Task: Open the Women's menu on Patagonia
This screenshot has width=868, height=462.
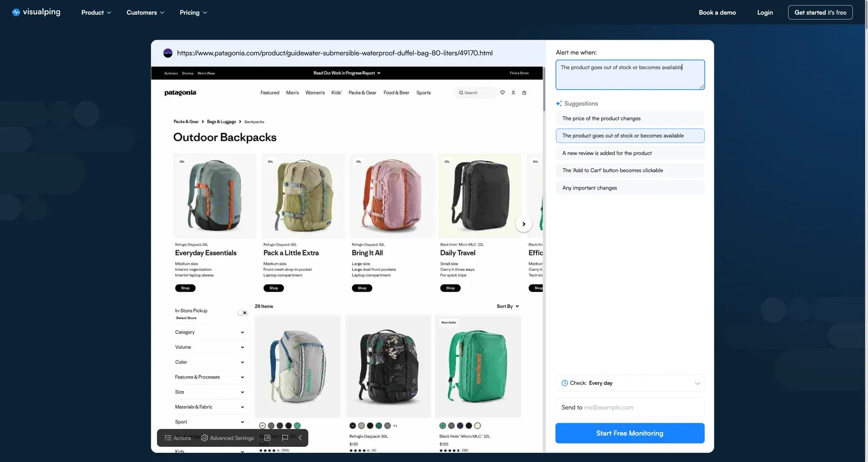Action: 315,93
